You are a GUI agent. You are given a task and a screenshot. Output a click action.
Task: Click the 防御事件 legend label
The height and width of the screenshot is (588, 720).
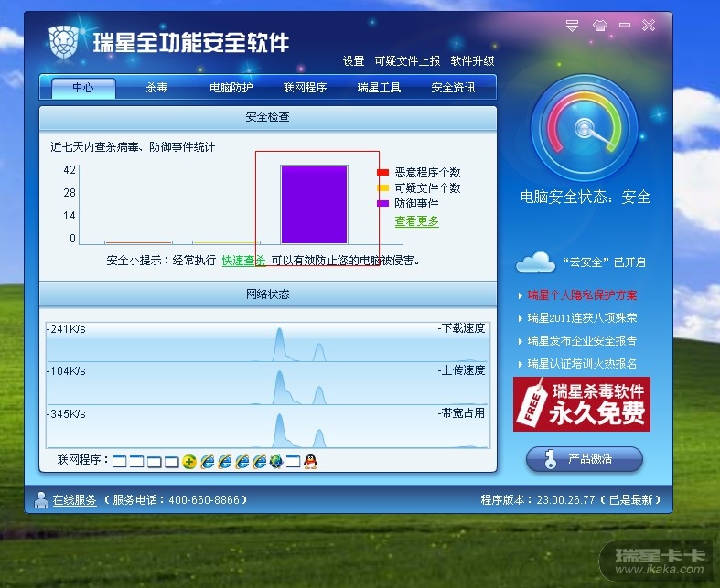click(416, 203)
